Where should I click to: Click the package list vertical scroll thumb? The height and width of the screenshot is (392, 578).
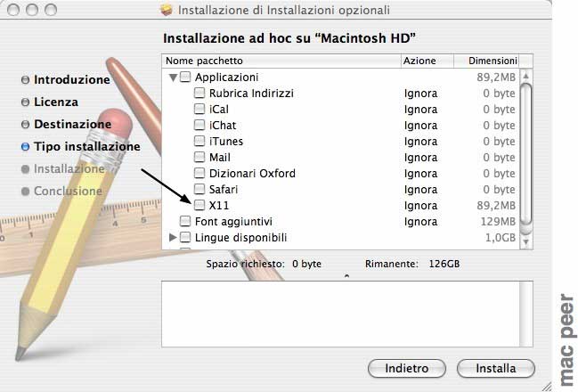[526, 154]
